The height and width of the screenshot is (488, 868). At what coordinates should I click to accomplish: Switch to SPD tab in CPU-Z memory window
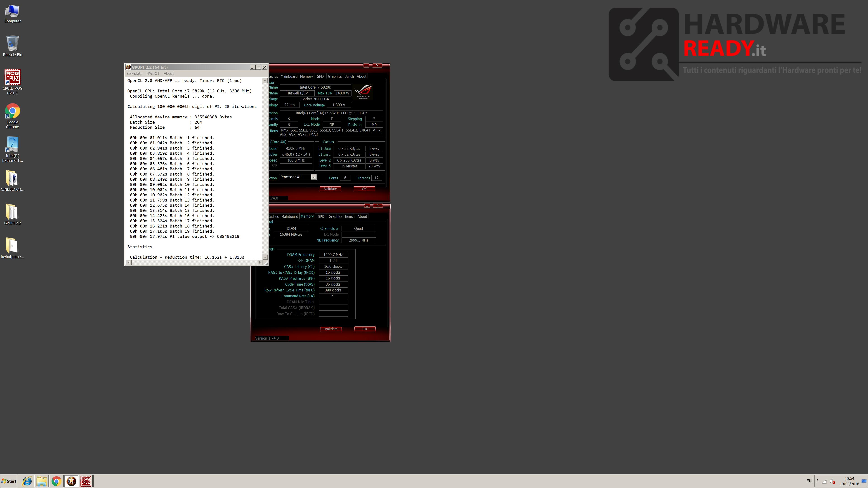[321, 217]
